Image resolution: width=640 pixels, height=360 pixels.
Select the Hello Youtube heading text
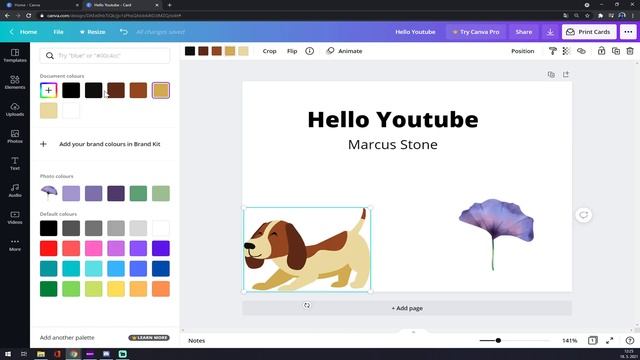click(x=393, y=119)
